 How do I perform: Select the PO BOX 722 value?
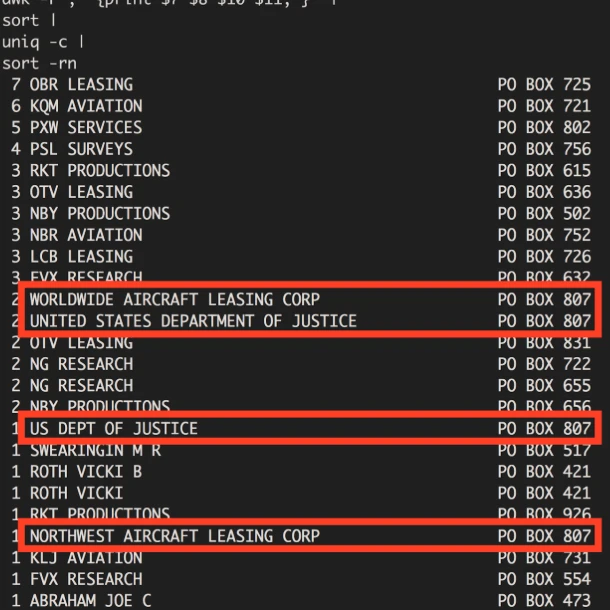pyautogui.click(x=544, y=364)
